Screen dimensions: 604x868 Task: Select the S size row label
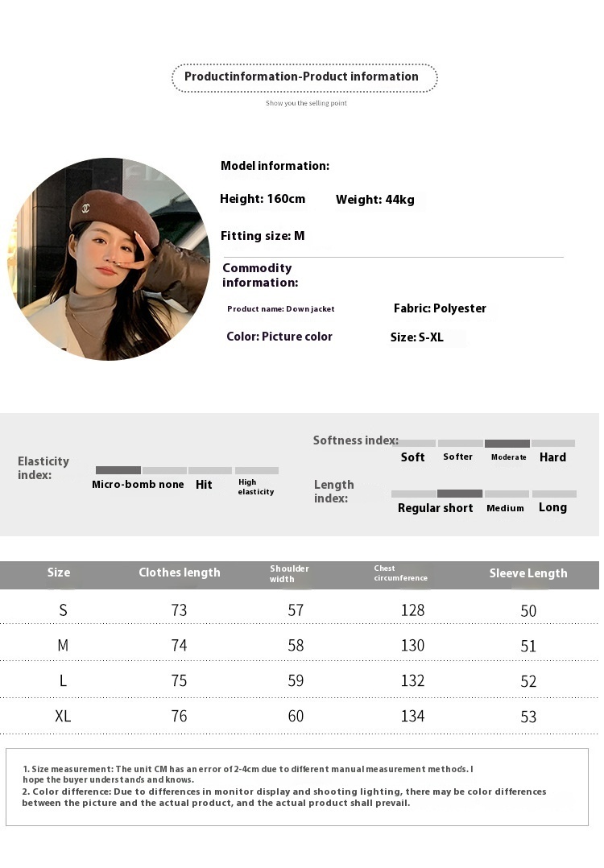63,610
